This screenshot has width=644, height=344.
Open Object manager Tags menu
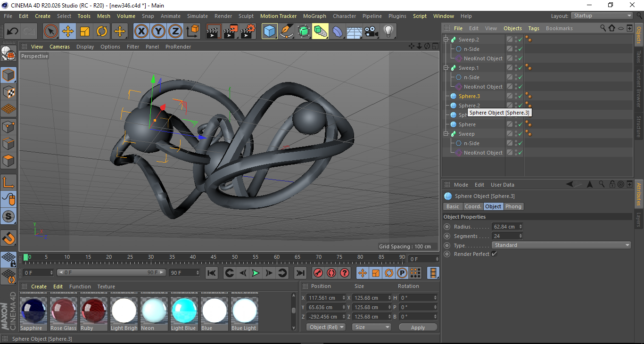(534, 28)
